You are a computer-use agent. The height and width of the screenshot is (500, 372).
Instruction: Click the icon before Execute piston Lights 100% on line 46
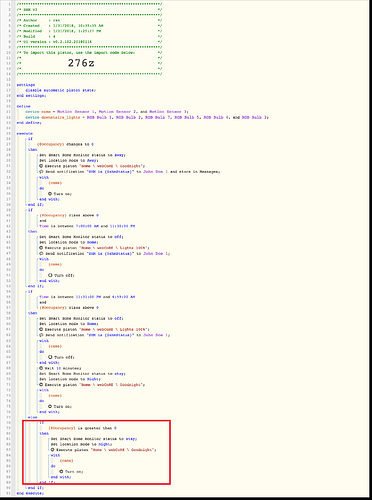(x=41, y=248)
